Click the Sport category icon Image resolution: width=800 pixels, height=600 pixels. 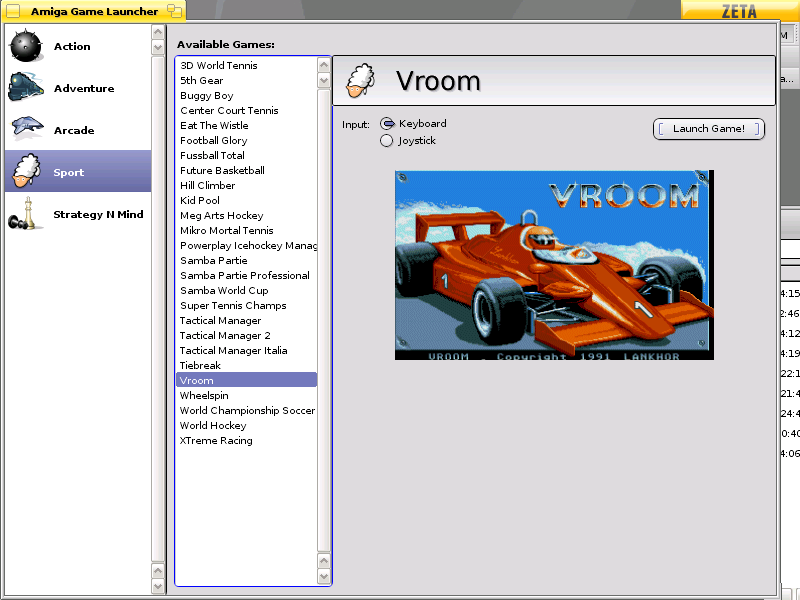26,172
